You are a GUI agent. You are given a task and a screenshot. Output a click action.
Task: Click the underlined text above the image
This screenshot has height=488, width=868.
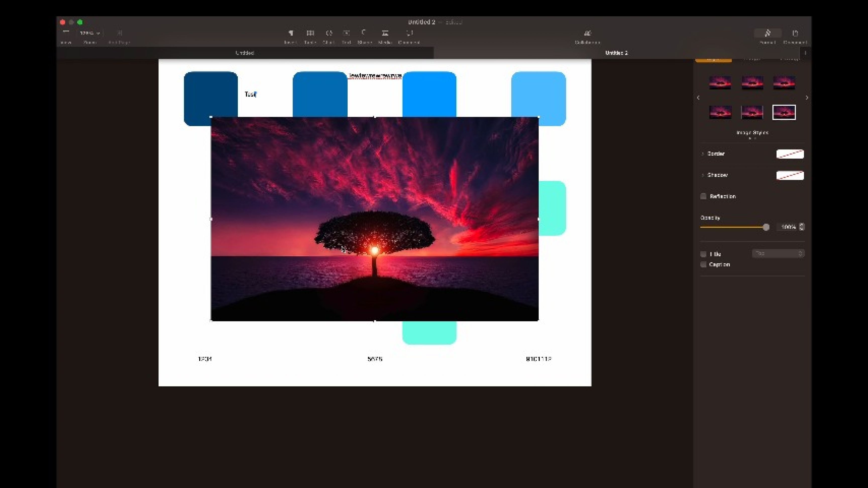click(375, 76)
